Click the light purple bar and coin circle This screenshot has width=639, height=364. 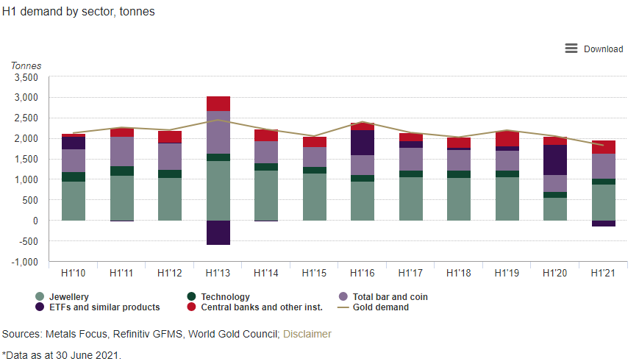[x=343, y=297]
